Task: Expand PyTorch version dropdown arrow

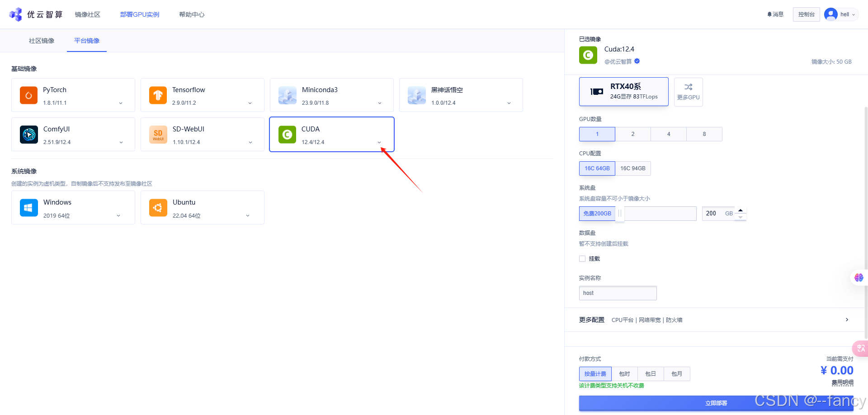Action: click(x=121, y=103)
